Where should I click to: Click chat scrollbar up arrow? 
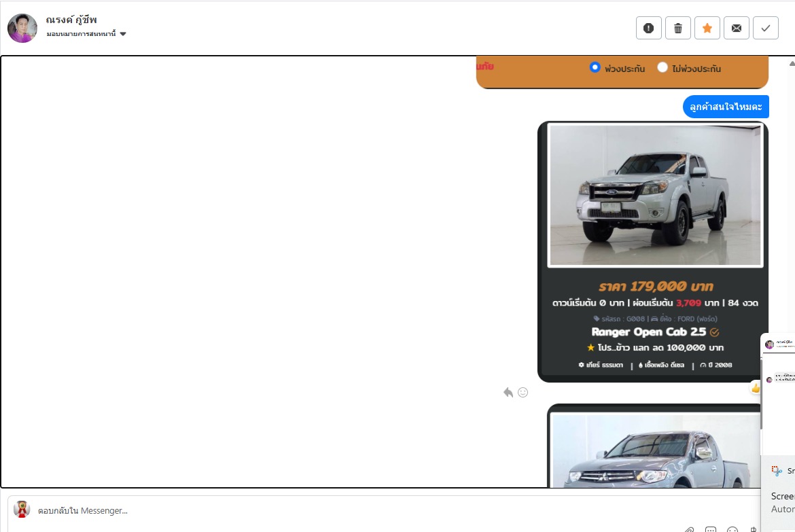click(792, 63)
